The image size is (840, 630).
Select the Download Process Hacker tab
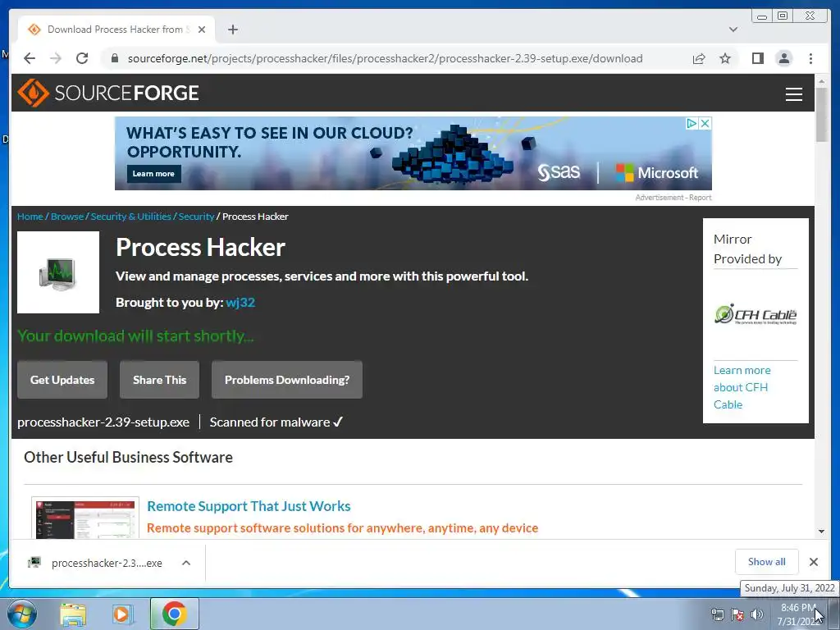click(x=116, y=30)
